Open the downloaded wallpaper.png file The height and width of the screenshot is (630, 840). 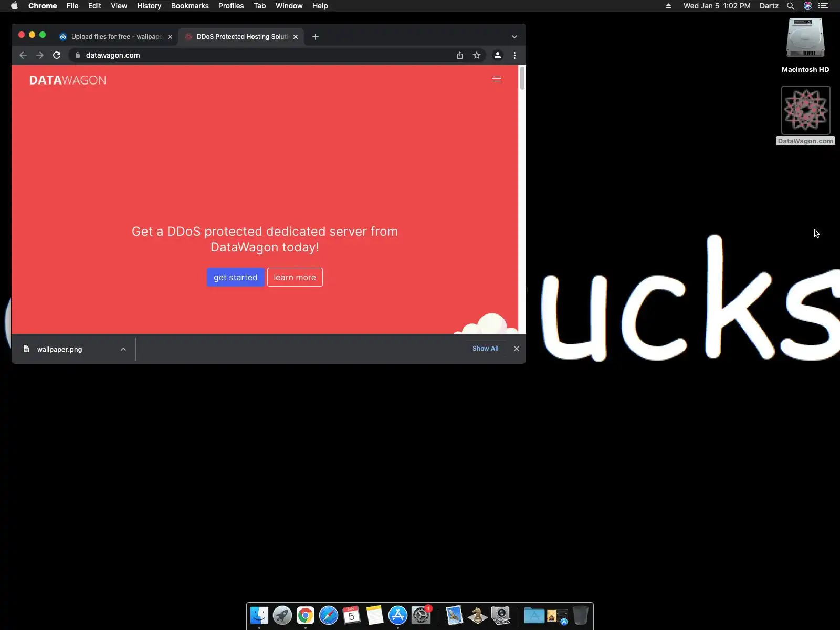[x=59, y=349]
